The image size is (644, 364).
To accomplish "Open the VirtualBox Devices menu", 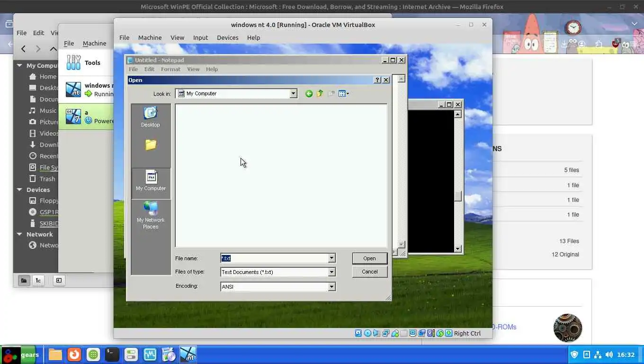I will (x=227, y=37).
